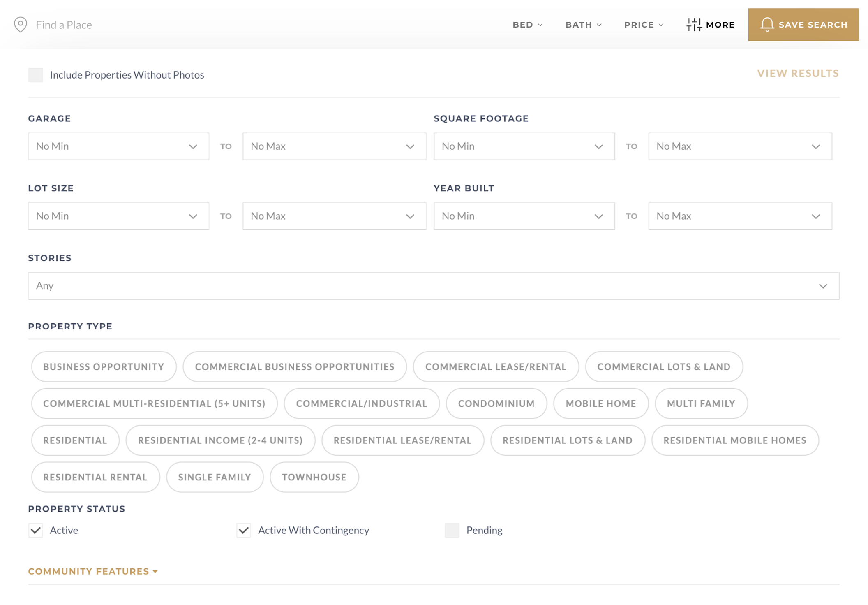Open the Square Footage No Min dropdown
Image resolution: width=868 pixels, height=605 pixels.
click(524, 146)
